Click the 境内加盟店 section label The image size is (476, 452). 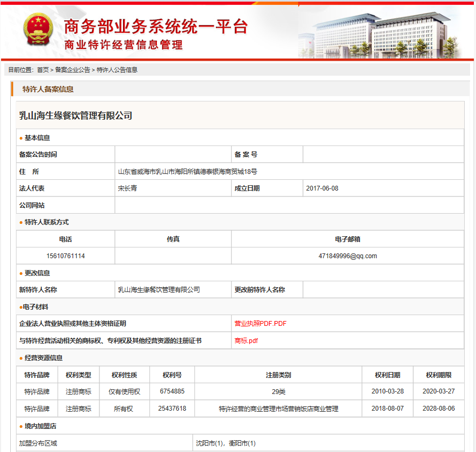[40, 426]
